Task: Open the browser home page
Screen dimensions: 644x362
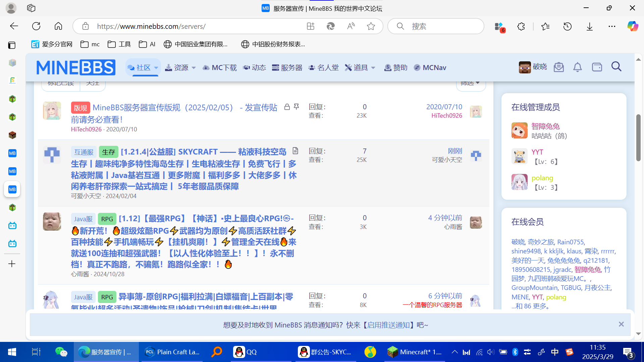Action: tap(58, 26)
